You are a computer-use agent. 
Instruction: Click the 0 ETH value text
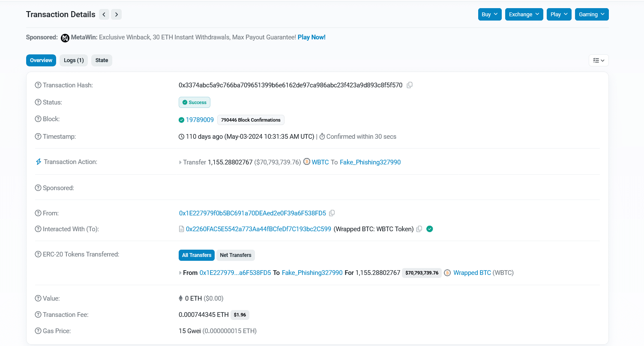tap(193, 298)
